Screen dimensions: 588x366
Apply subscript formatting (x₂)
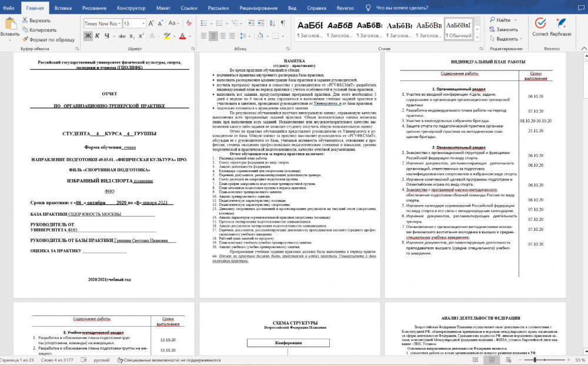tap(132, 36)
